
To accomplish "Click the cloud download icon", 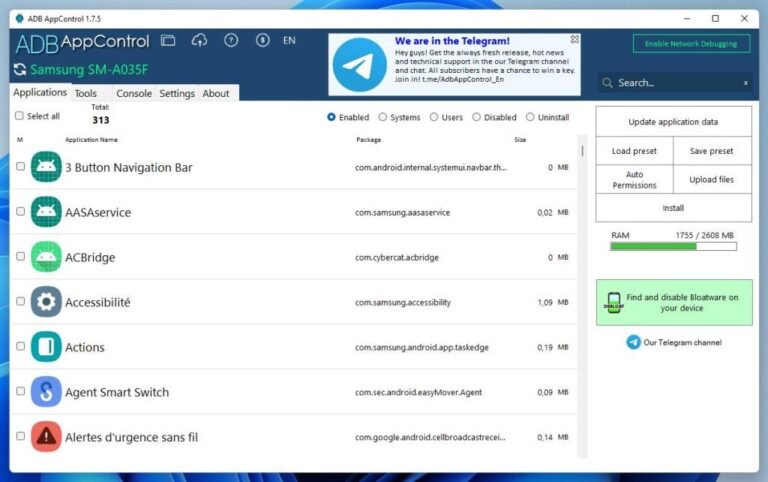I will (x=199, y=40).
